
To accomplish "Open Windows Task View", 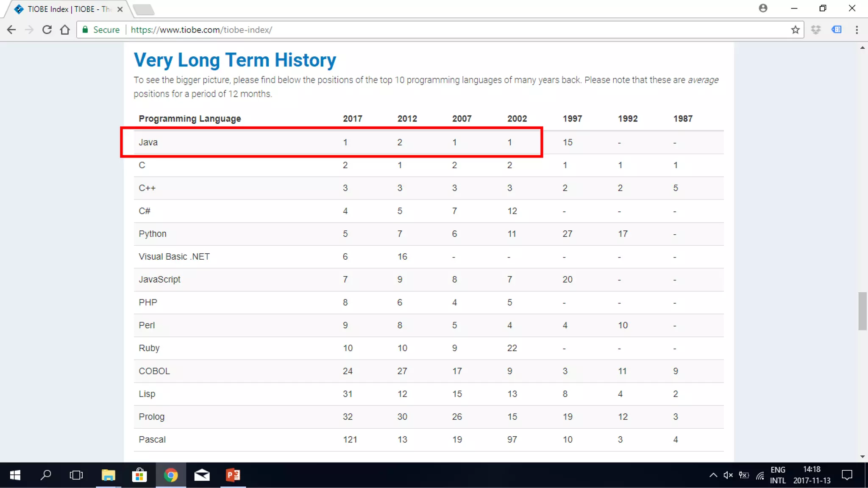I will click(x=76, y=475).
